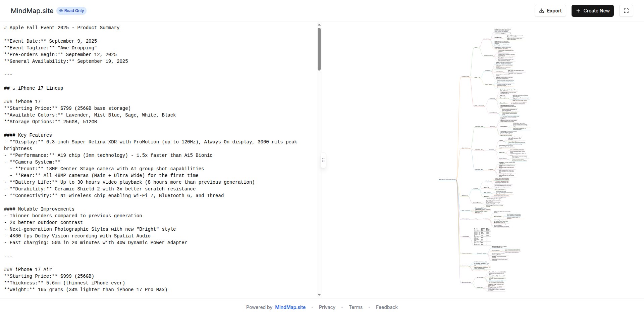Click the Battery Life 30 hours line

click(x=129, y=182)
